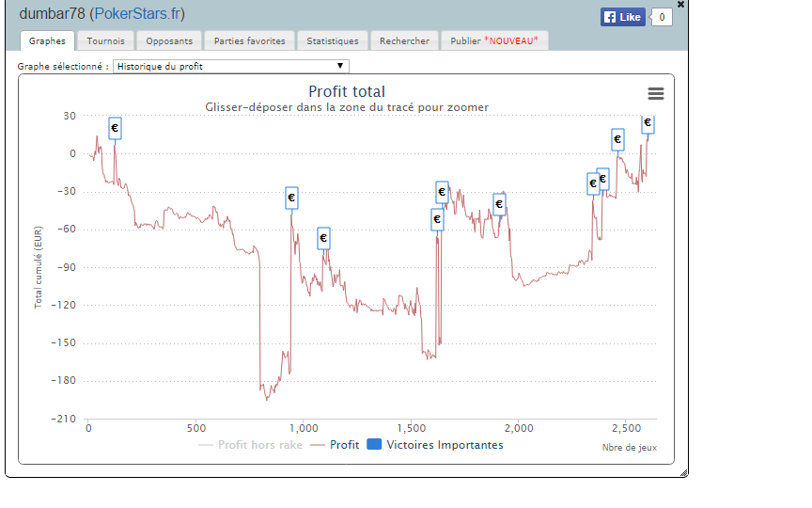812x508 pixels.
Task: Click the euro marker near game 1,100
Action: [323, 238]
